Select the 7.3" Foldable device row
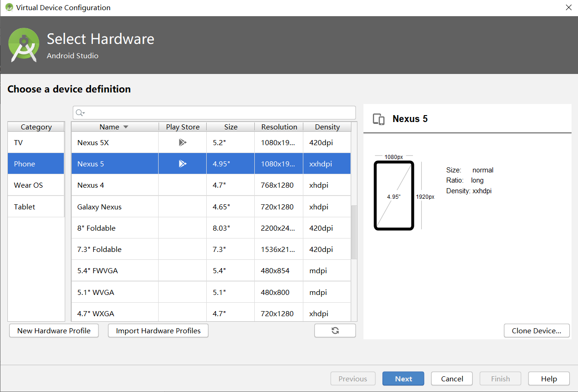 point(211,249)
